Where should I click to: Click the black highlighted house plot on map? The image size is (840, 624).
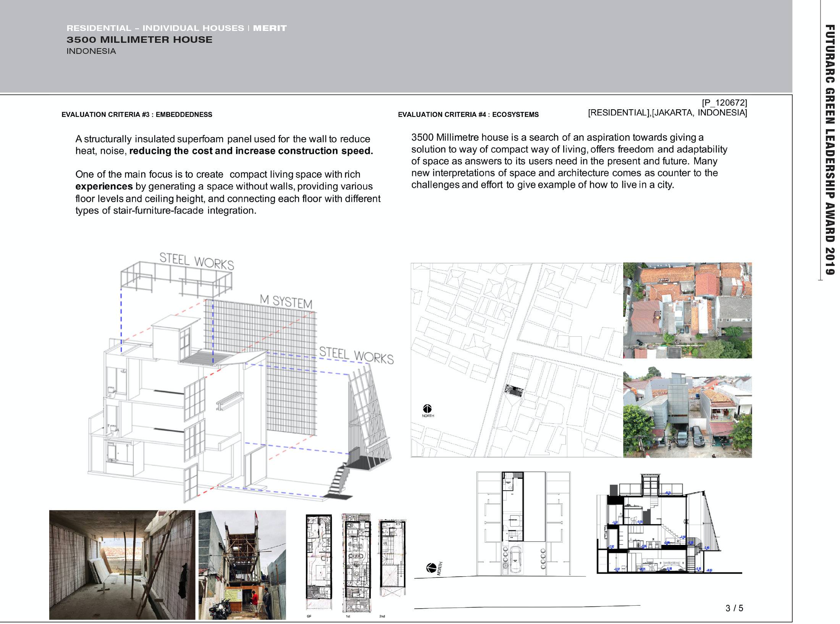(x=514, y=391)
